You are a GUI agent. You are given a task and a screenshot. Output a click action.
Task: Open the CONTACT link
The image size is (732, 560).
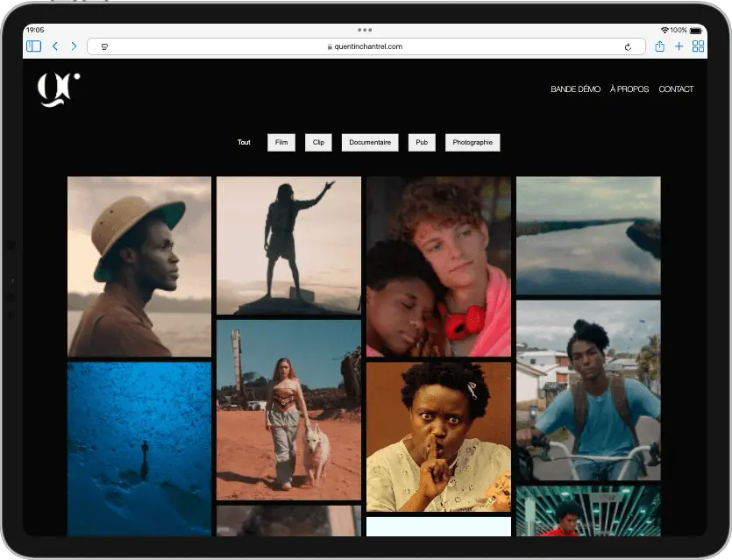676,89
